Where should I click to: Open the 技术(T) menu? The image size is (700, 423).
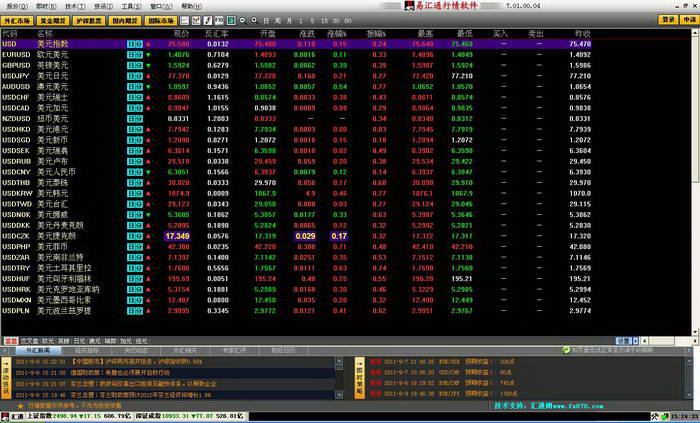point(75,6)
